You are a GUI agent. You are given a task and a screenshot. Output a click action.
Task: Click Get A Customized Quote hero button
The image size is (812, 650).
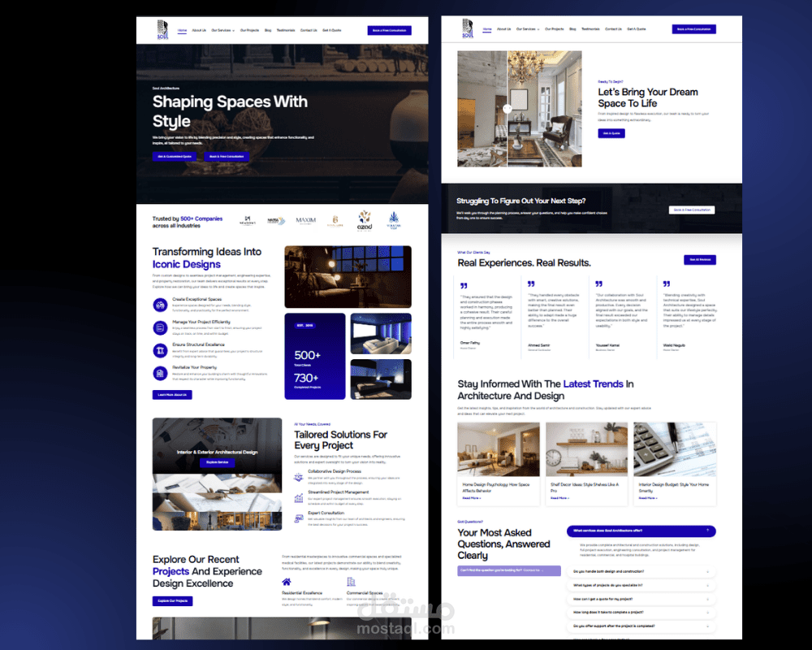pyautogui.click(x=175, y=157)
